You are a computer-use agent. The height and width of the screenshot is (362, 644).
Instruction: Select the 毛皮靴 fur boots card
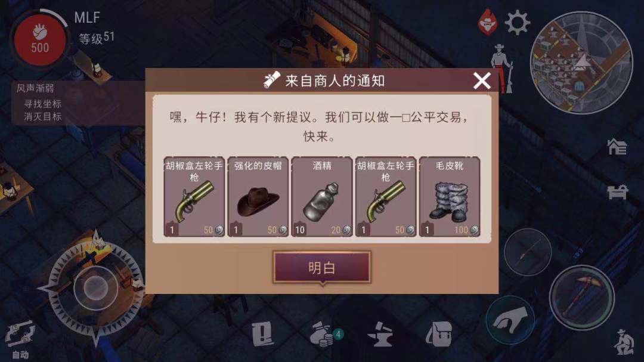click(x=450, y=197)
